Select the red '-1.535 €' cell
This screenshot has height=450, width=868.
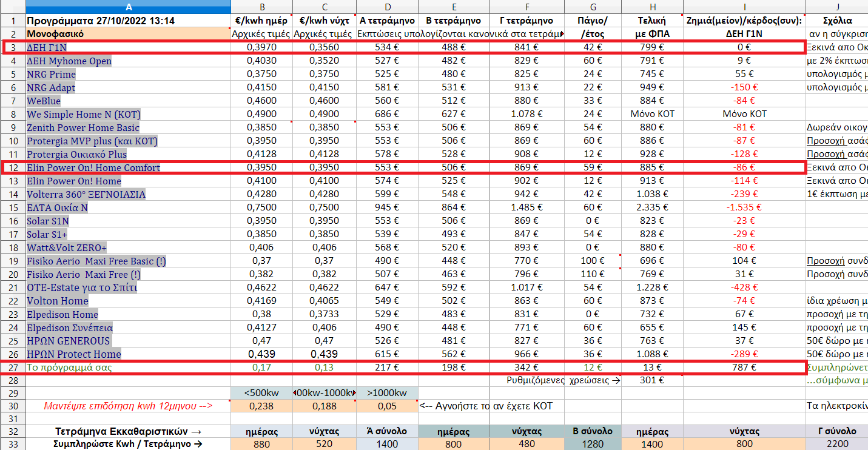pos(744,207)
